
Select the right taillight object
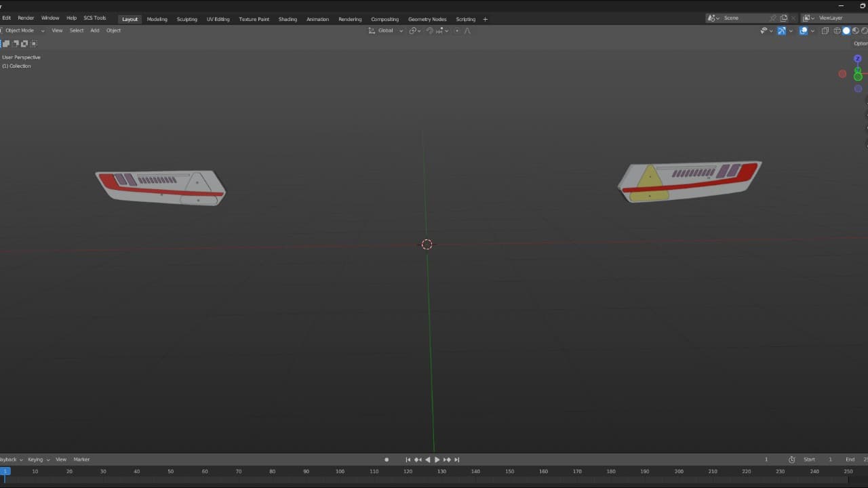point(689,181)
